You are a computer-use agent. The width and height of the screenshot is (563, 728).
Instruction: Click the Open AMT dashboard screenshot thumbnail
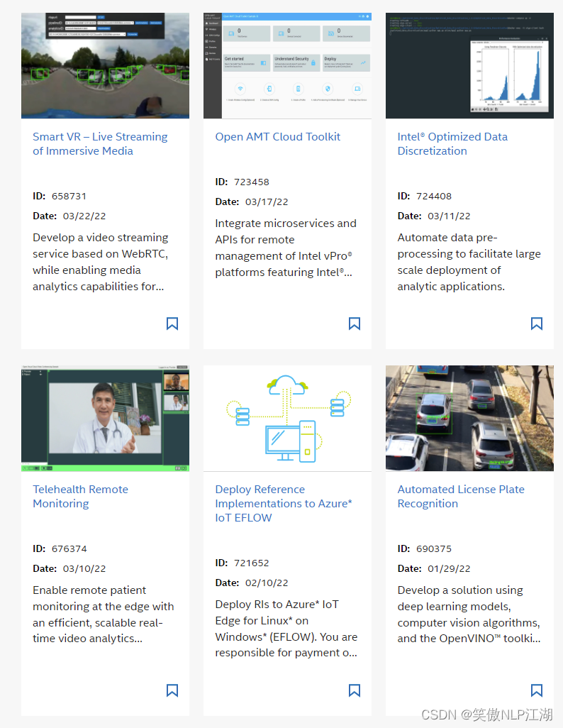pyautogui.click(x=287, y=65)
